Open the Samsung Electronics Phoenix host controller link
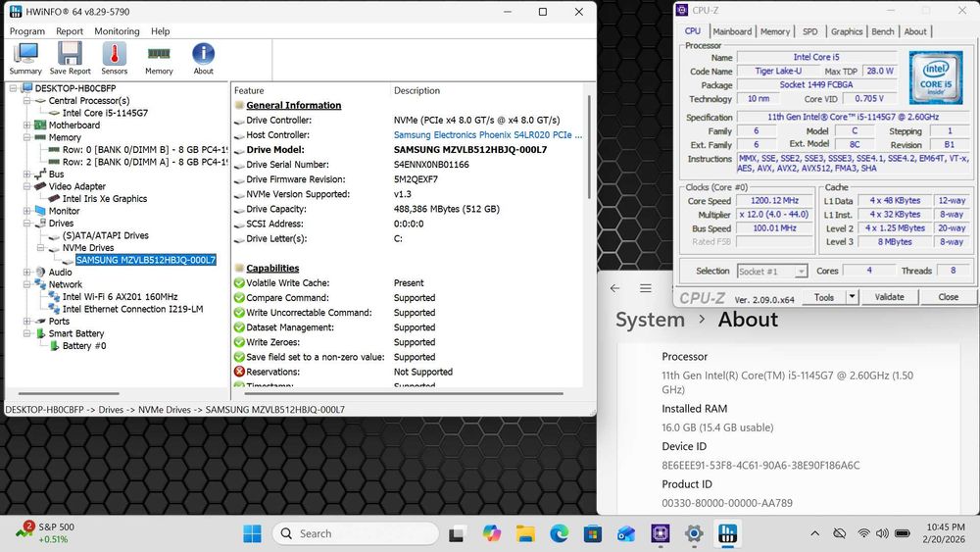980x552 pixels. point(487,135)
